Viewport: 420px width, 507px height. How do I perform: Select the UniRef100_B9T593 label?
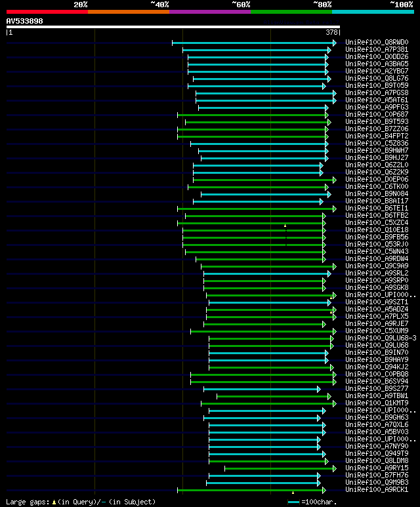[377, 121]
